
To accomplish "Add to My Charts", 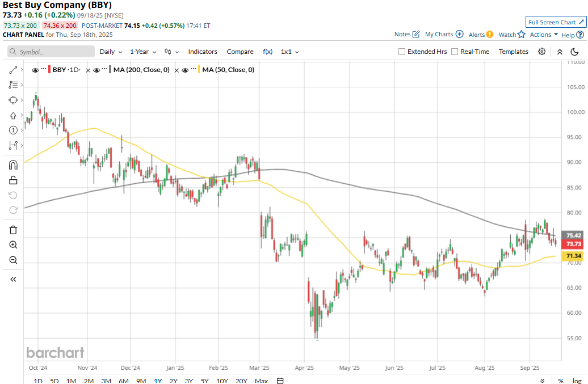I will 444,34.
